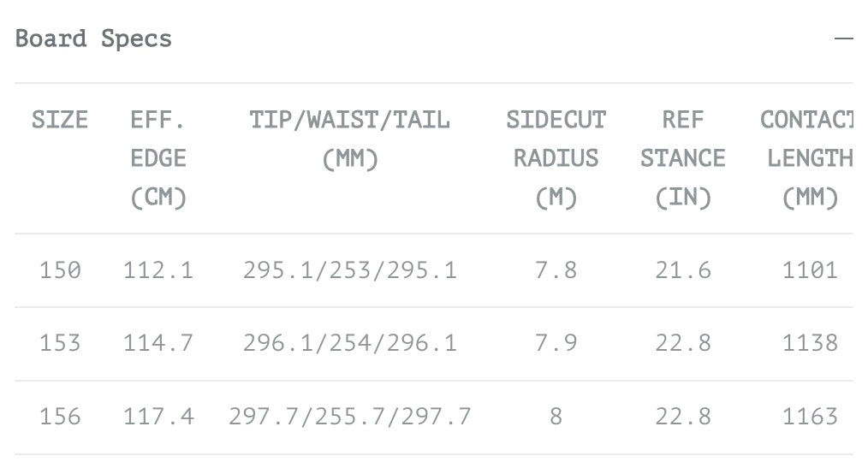The height and width of the screenshot is (462, 868).
Task: Click the SIZE column header
Action: [60, 120]
